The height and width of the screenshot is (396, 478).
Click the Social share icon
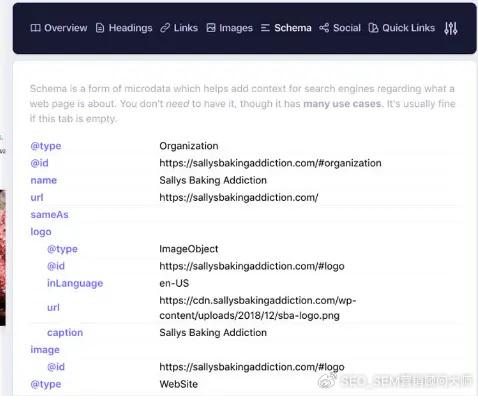[x=324, y=28]
